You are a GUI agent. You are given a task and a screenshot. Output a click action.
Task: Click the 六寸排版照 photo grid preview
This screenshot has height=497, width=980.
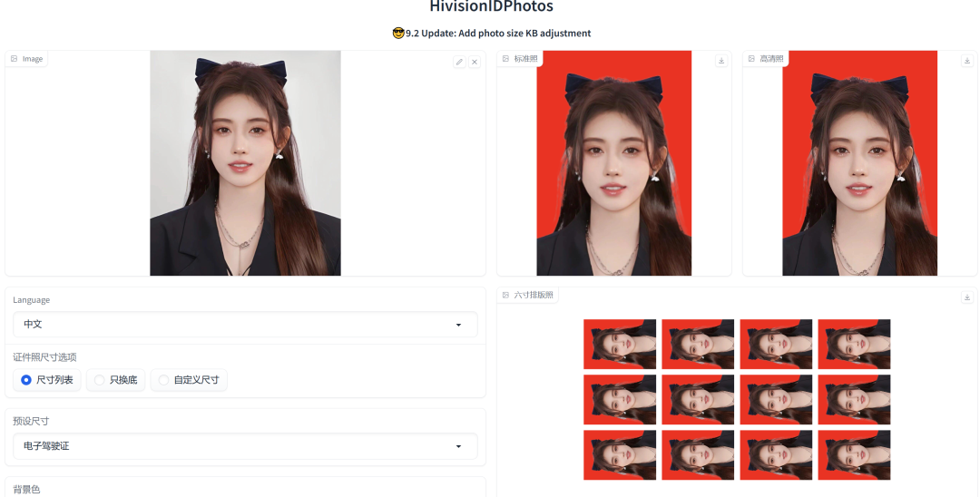[737, 400]
